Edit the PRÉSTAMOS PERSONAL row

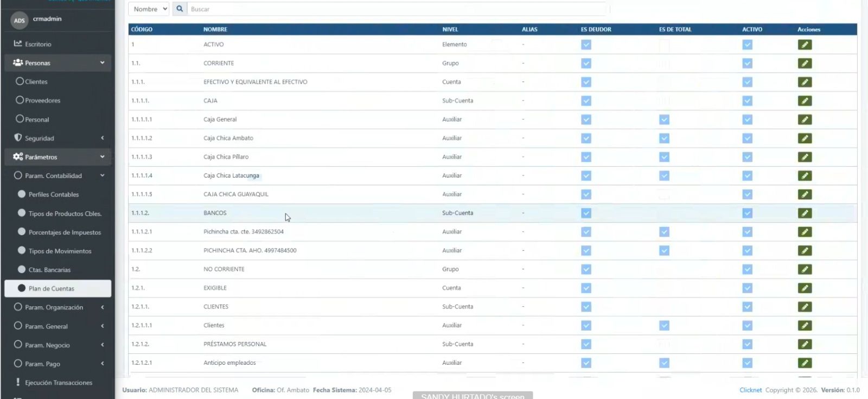click(805, 344)
